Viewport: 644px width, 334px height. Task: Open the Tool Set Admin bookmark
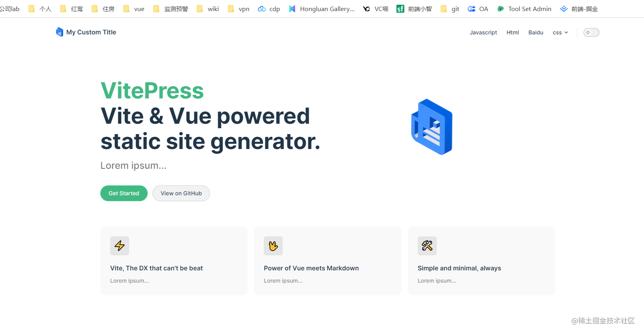pyautogui.click(x=524, y=9)
